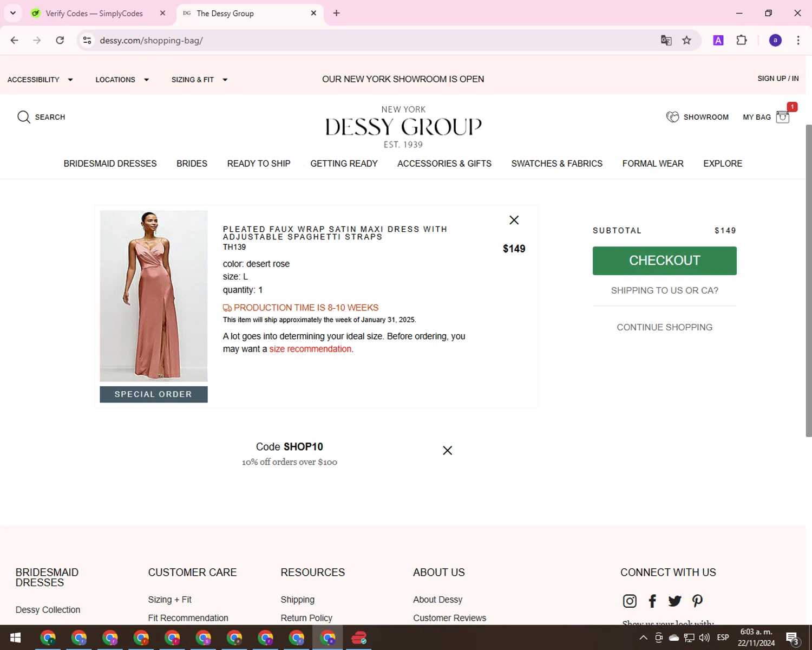812x650 pixels.
Task: Open the browser extensions puzzle icon
Action: tap(742, 40)
